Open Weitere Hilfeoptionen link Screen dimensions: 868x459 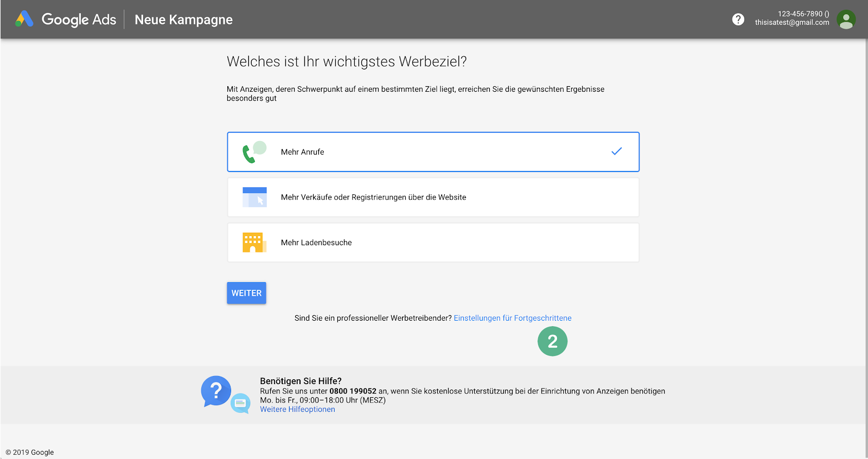coord(297,410)
